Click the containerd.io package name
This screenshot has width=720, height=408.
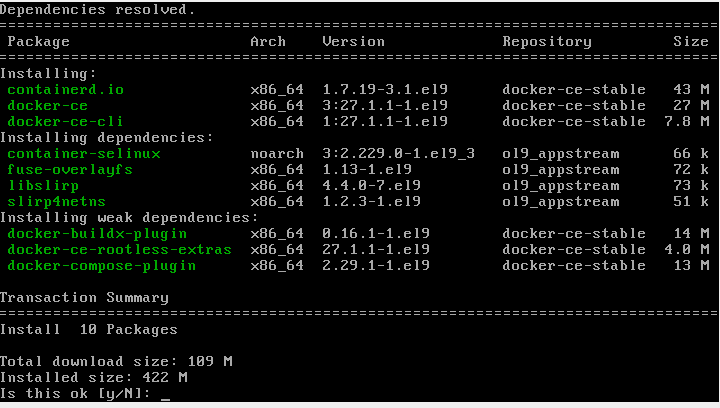click(x=65, y=90)
